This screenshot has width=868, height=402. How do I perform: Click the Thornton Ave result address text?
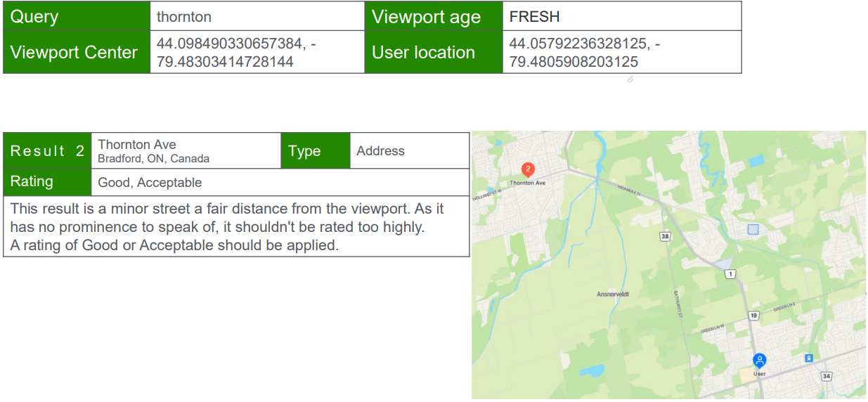tap(137, 145)
